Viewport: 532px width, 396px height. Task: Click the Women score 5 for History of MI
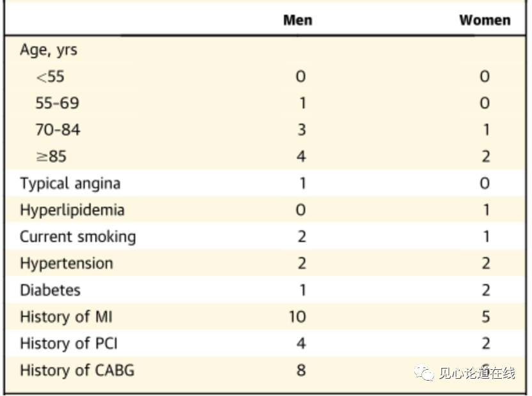coord(485,317)
